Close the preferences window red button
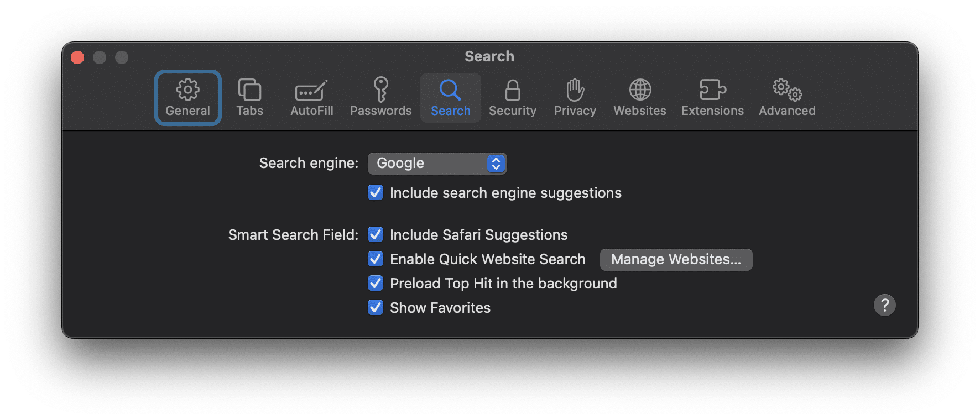The image size is (980, 420). [x=77, y=57]
